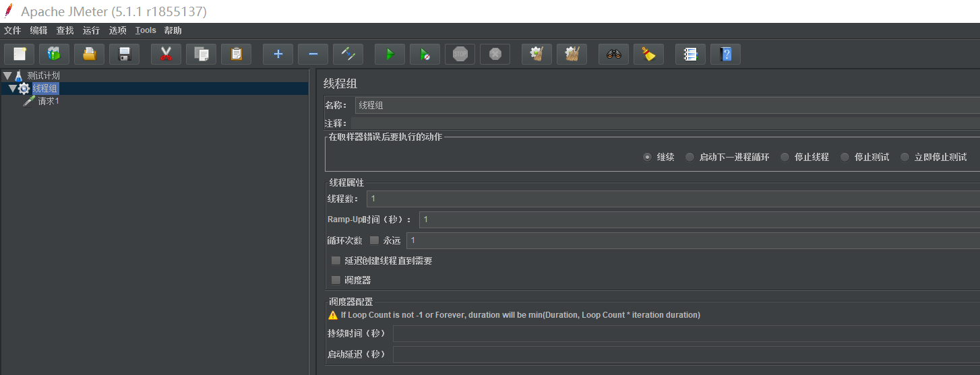This screenshot has height=375, width=980.
Task: Click the 在取样器错误后要执行的动作 label
Action: [385, 137]
